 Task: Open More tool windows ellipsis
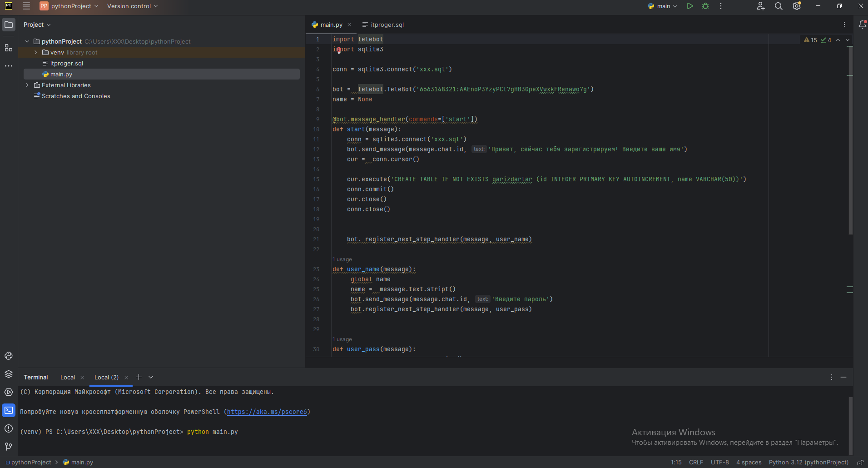click(9, 66)
